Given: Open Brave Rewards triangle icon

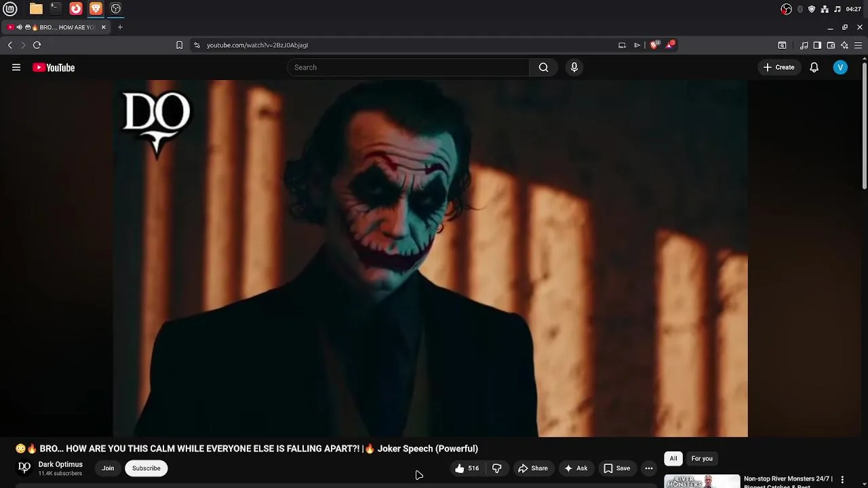Looking at the screenshot, I should [x=670, y=45].
